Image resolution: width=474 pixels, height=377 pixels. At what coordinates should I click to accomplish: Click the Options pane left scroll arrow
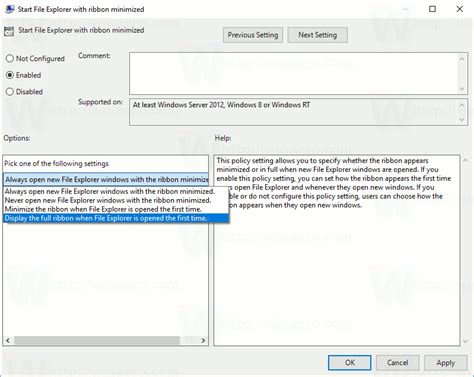point(8,340)
